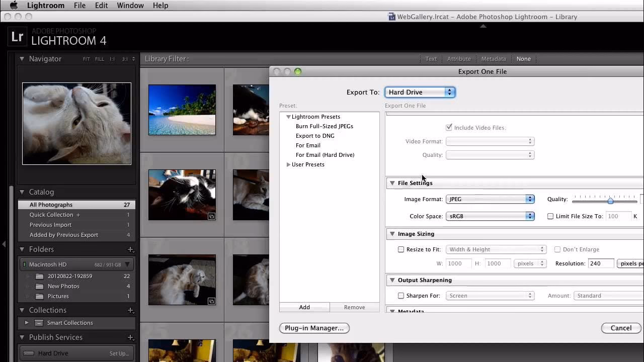Switch to the Metadata filter tab

coord(493,59)
